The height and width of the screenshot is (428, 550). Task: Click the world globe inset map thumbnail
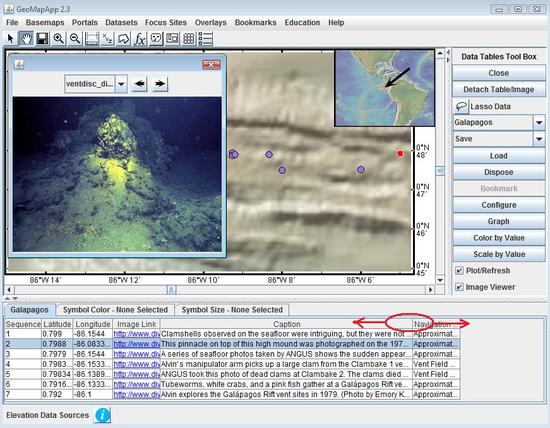385,88
